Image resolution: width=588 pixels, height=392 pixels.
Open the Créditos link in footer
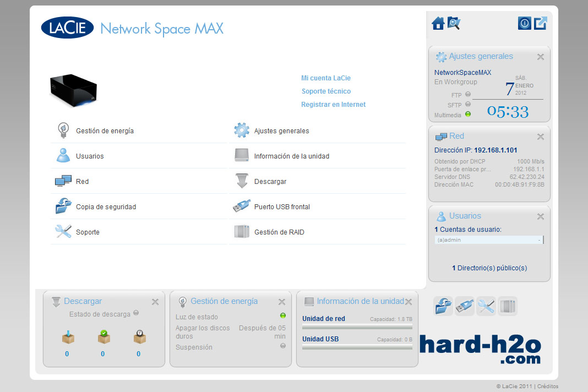pos(547,386)
